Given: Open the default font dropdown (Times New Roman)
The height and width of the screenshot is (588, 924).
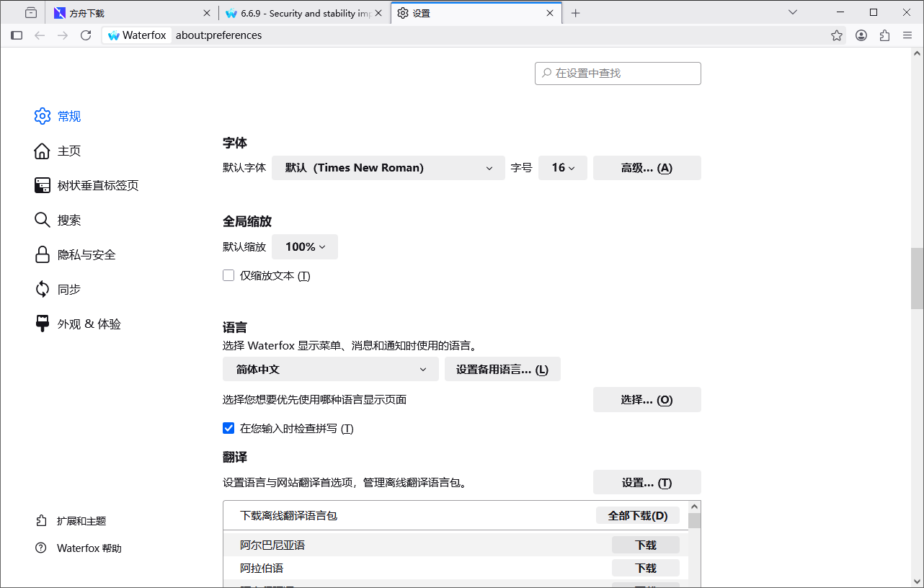Looking at the screenshot, I should (388, 167).
